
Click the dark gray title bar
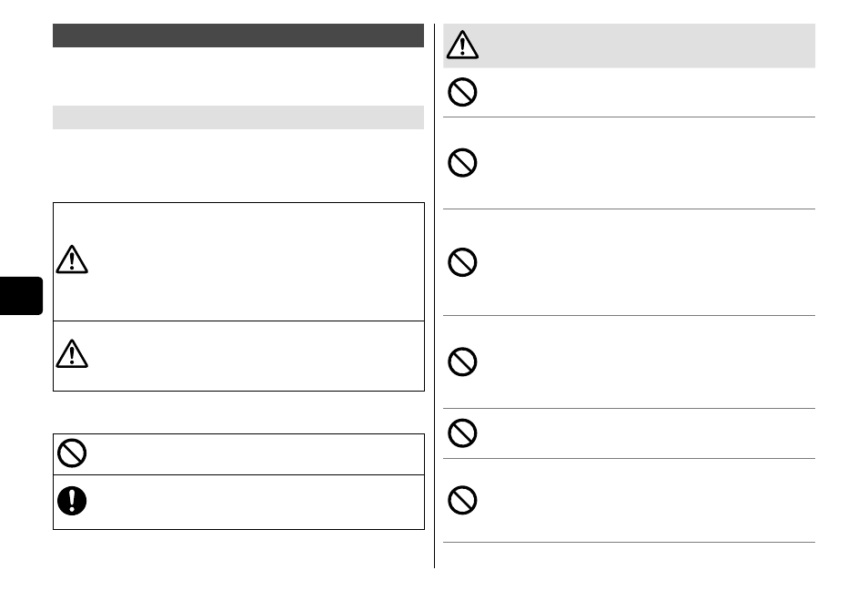click(x=238, y=36)
